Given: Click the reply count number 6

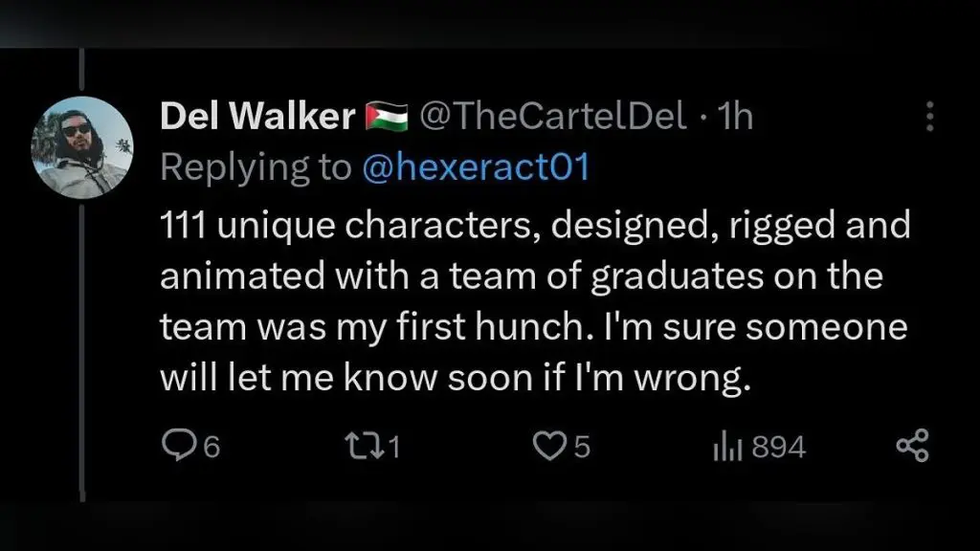Looking at the screenshot, I should [212, 448].
